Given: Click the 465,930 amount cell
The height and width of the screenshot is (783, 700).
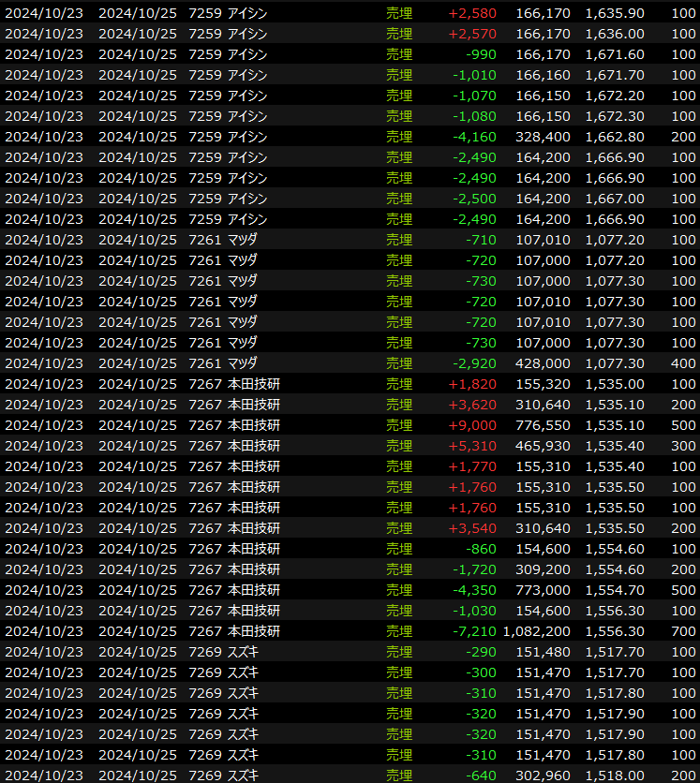Looking at the screenshot, I should coord(543,446).
